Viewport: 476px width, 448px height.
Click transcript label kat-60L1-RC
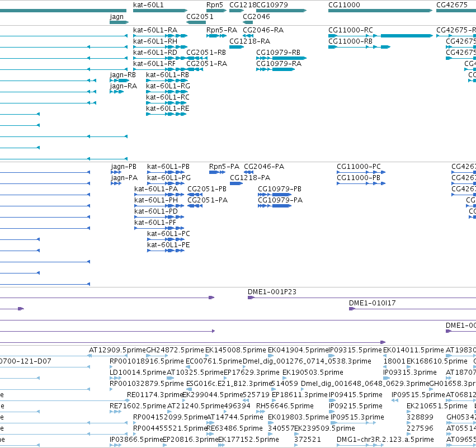click(x=168, y=97)
